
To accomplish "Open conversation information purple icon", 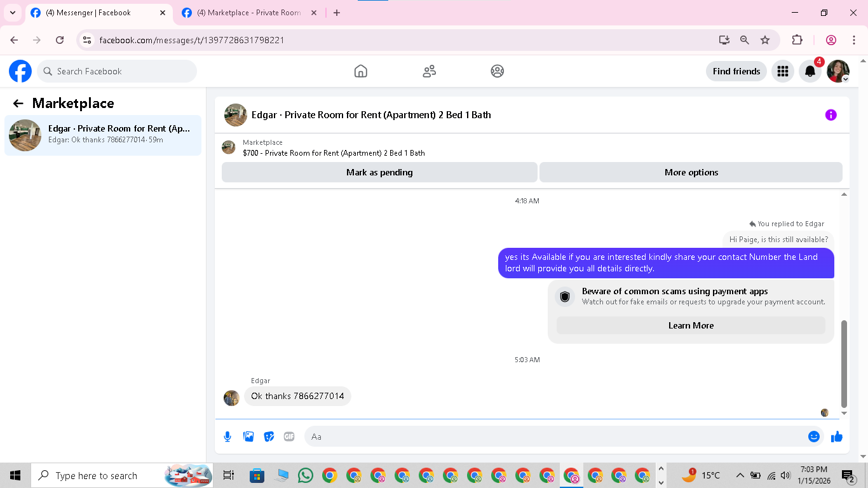I will click(x=831, y=115).
